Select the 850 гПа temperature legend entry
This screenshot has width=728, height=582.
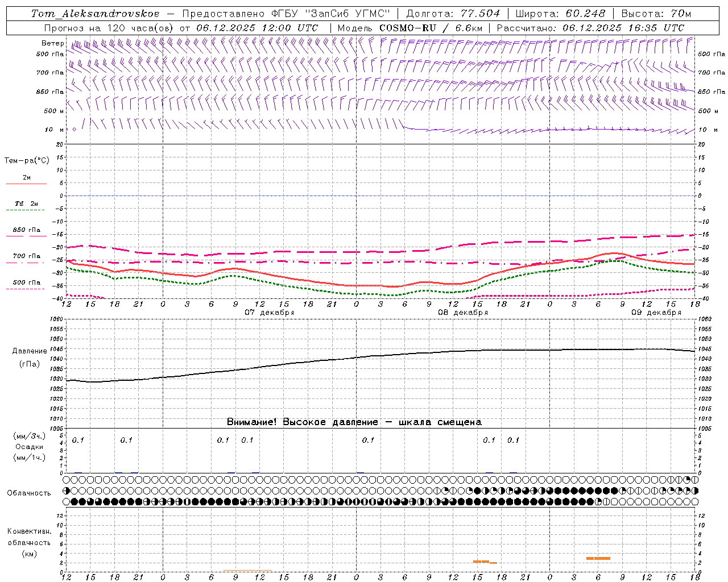[x=27, y=230]
